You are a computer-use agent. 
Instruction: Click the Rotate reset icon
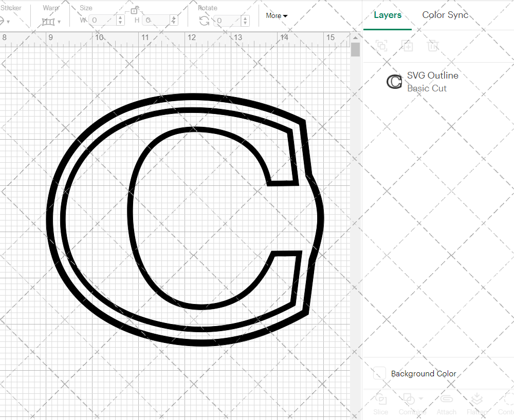[x=204, y=21]
